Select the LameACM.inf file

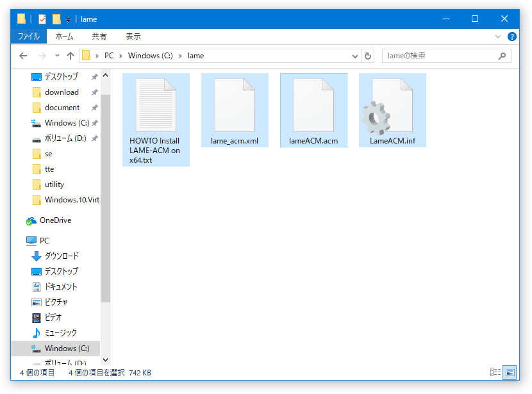392,110
